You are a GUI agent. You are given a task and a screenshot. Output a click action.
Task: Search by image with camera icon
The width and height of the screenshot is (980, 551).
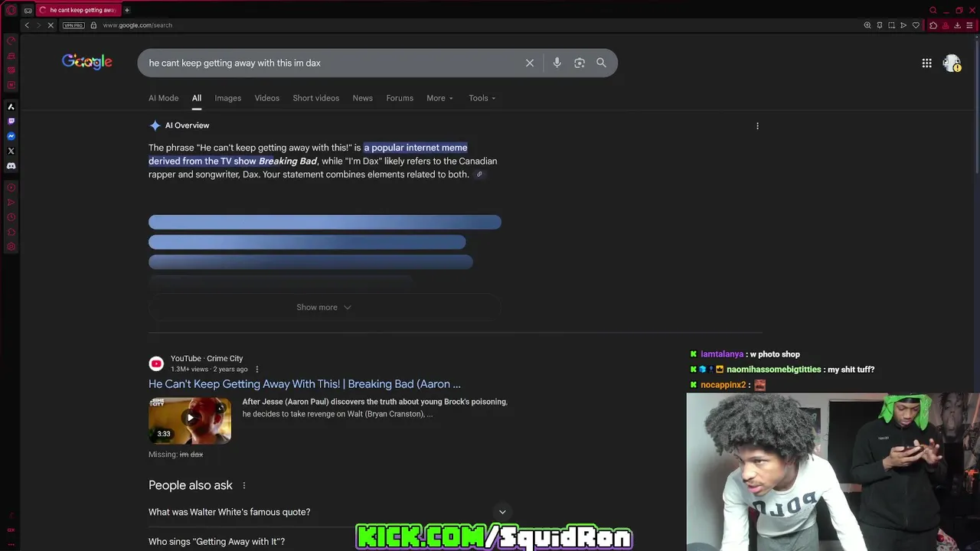click(580, 63)
